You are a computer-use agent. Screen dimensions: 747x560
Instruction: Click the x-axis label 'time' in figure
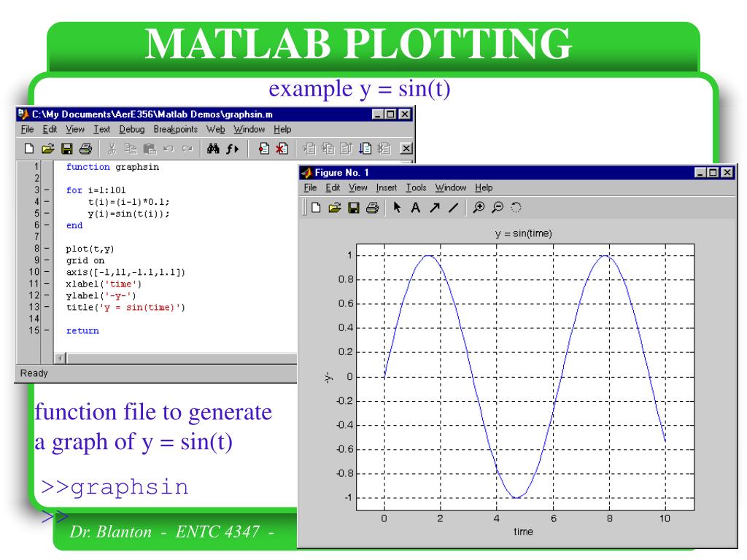coord(523,532)
